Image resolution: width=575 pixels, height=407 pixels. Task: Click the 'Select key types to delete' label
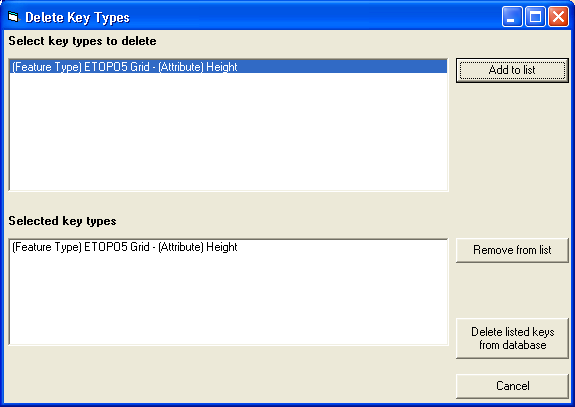(x=83, y=41)
